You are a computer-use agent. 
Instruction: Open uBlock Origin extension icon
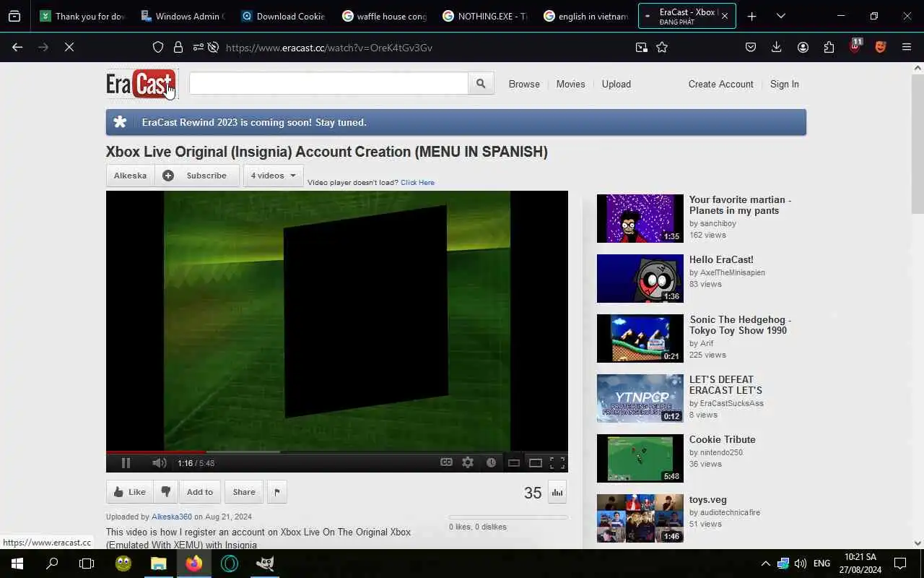855,46
